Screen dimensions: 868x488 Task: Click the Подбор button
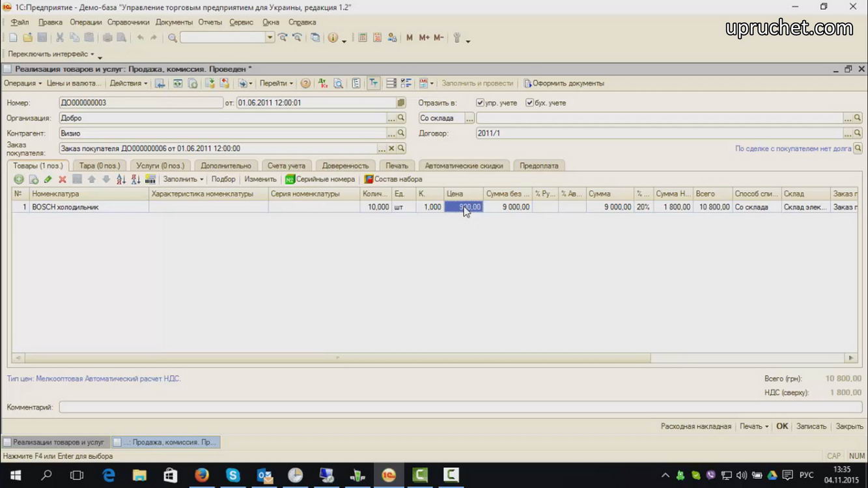coord(223,179)
